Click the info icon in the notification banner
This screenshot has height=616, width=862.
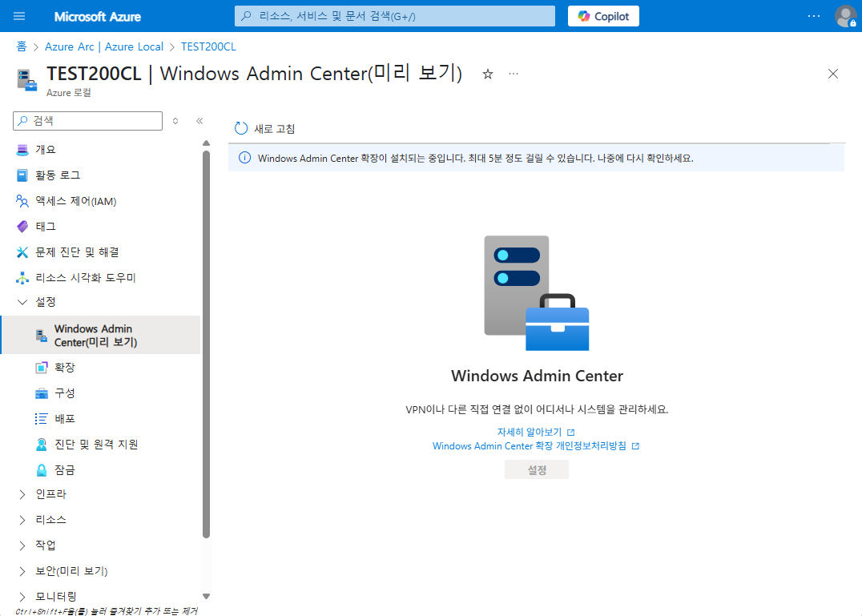[244, 159]
